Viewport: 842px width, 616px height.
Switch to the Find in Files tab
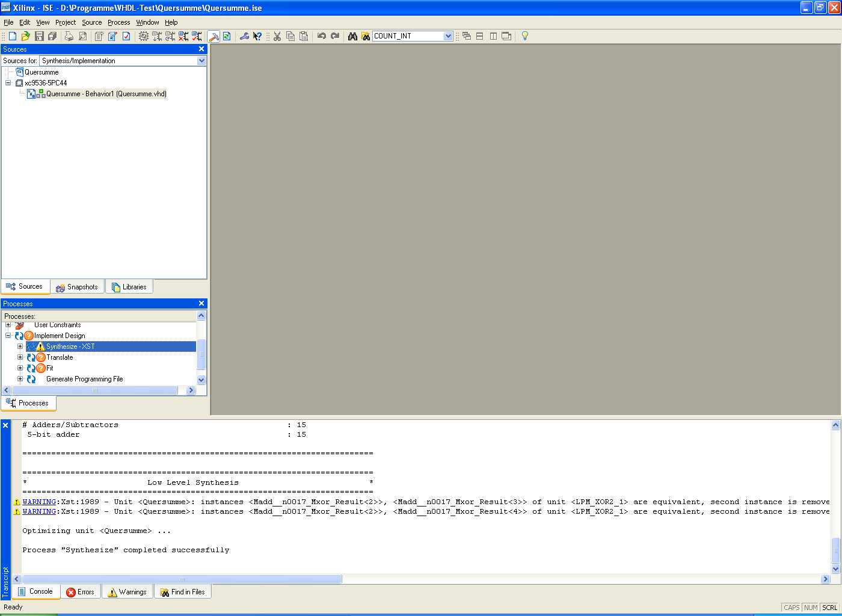tap(183, 592)
